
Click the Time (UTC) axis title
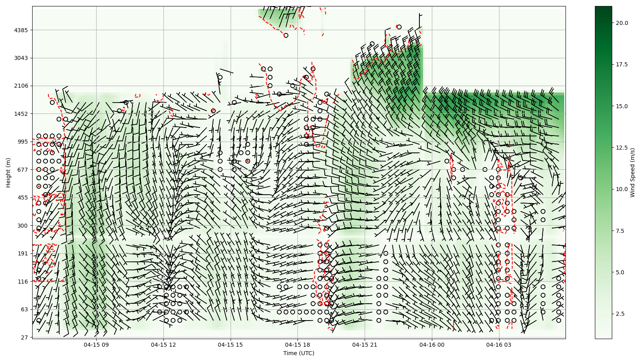click(x=299, y=354)
